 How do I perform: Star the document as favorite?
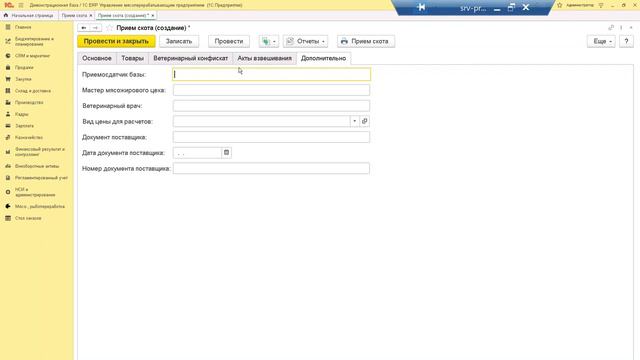[109, 28]
